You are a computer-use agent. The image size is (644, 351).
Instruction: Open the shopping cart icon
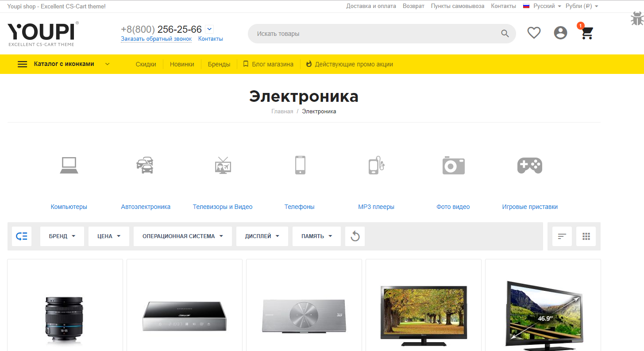pos(587,33)
